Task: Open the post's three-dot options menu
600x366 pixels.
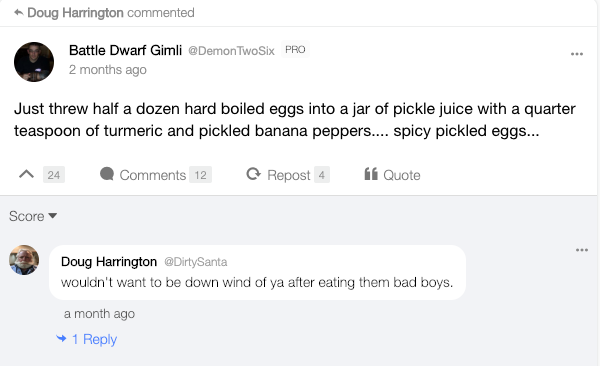Action: tap(577, 54)
